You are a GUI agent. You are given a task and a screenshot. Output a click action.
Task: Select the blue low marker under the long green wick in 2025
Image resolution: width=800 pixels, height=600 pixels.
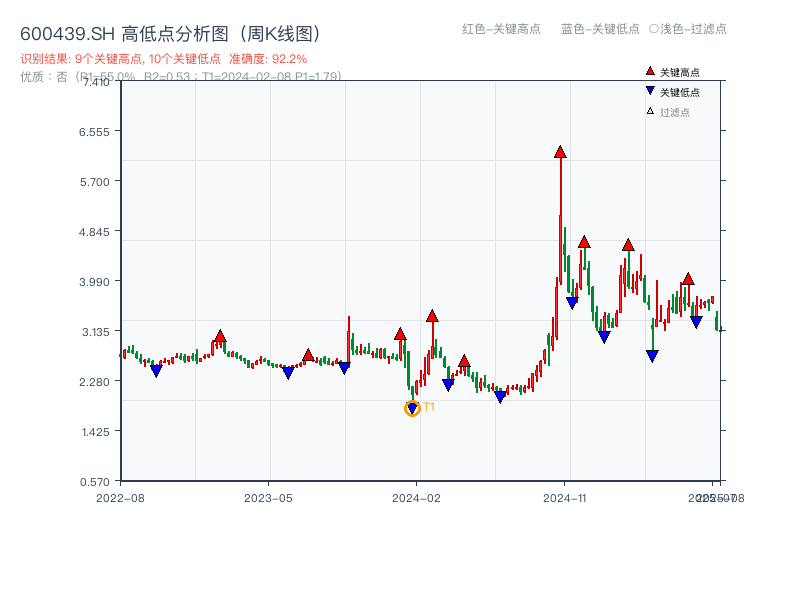(652, 356)
